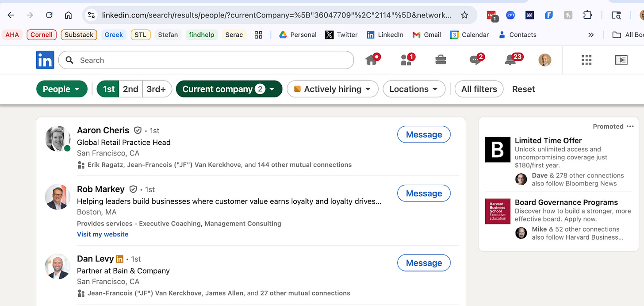Screen dimensions: 644x306
Task: Open LinkedIn Home feed icon
Action: coord(372,59)
